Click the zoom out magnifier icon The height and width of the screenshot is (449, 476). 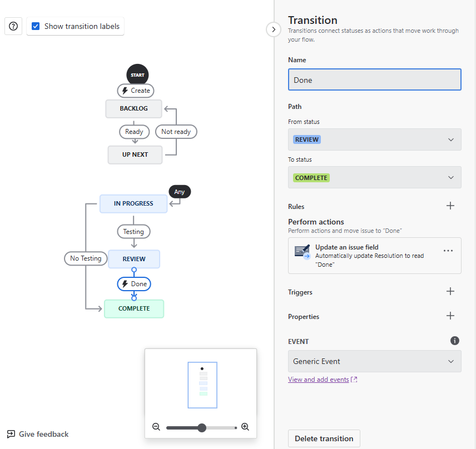click(156, 427)
